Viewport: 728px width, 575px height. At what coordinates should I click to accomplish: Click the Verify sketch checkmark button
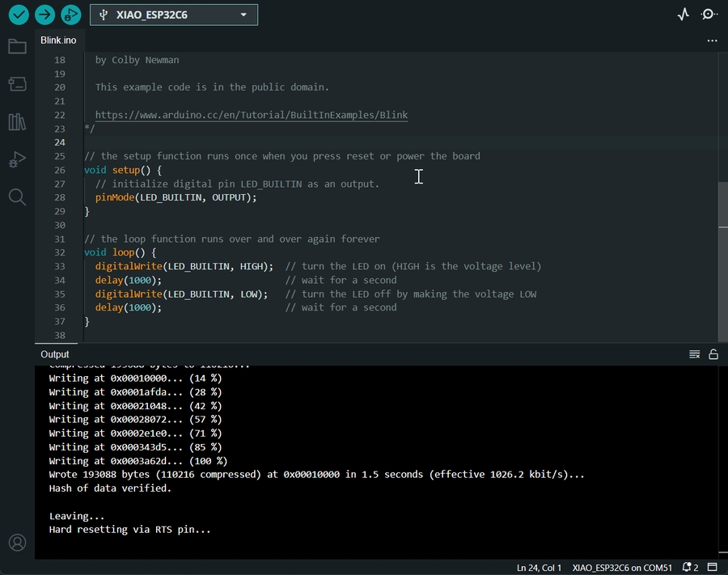(18, 15)
